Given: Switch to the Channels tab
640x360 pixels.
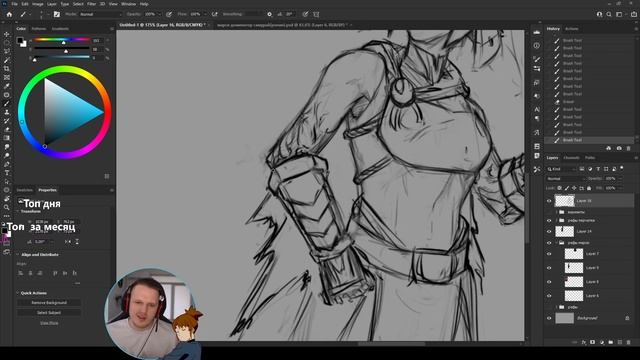Looking at the screenshot, I should pyautogui.click(x=571, y=158).
